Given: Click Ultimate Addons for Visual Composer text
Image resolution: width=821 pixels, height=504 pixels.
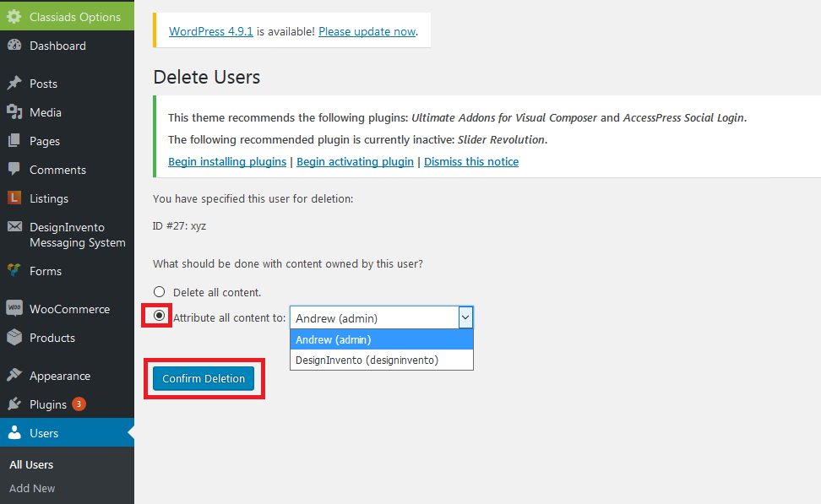Looking at the screenshot, I should point(504,117).
